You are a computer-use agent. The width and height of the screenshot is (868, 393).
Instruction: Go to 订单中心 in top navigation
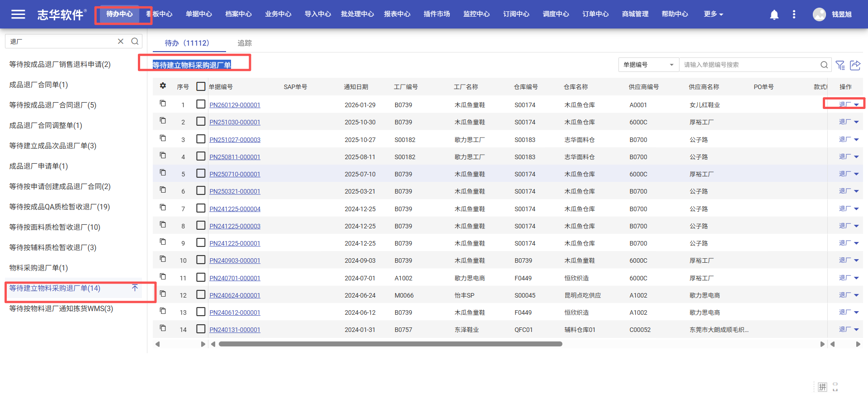[595, 14]
